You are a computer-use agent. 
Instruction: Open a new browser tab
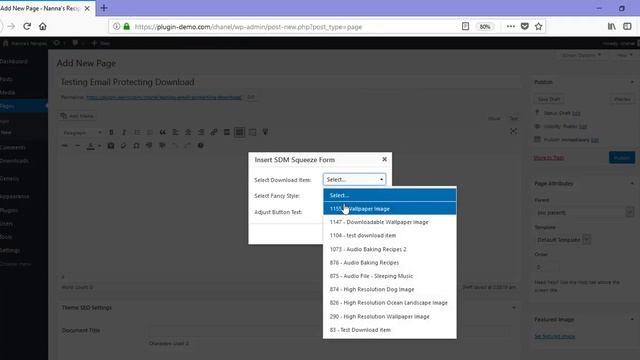click(104, 8)
